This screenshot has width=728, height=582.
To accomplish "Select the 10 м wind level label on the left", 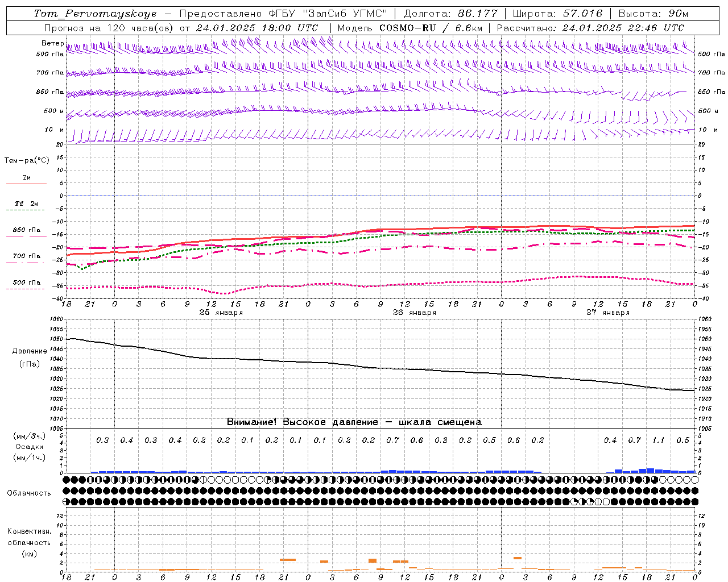I will 54,130.
